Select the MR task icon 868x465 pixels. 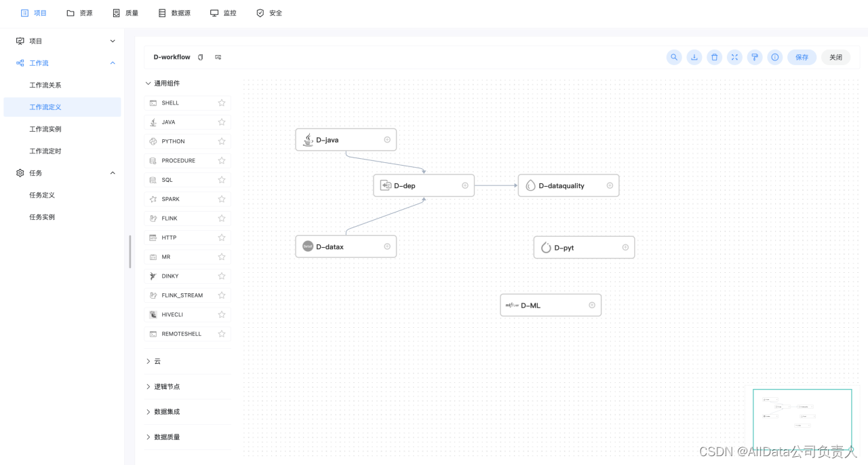tap(153, 257)
